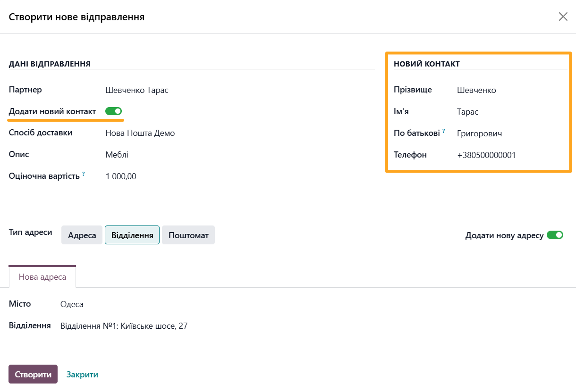Click the Спосіб доставки label

tap(41, 133)
